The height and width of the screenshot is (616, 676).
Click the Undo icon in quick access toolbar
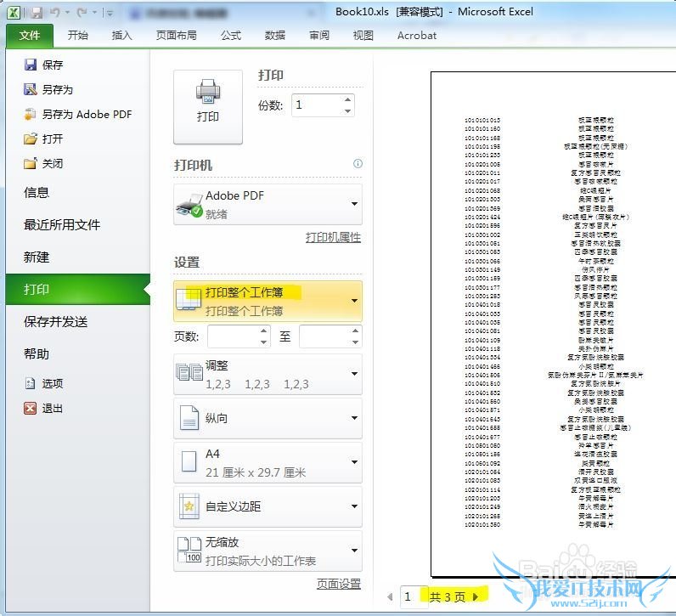coord(54,13)
